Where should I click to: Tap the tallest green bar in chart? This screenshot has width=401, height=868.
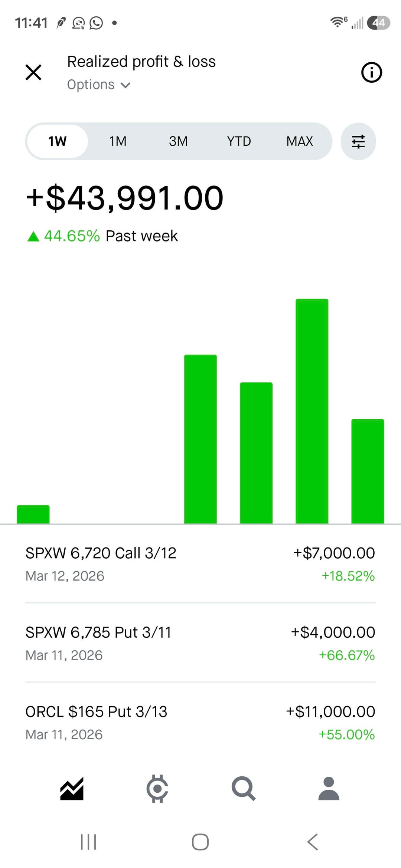(x=312, y=411)
